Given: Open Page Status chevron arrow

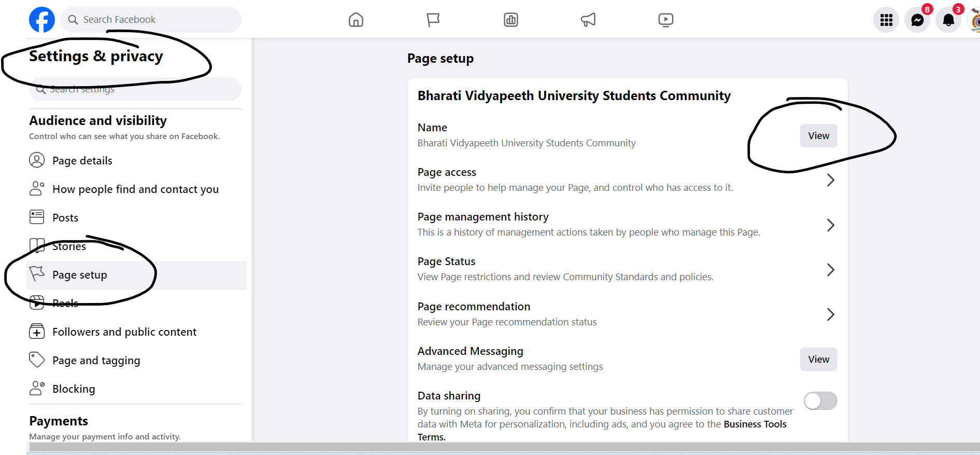Looking at the screenshot, I should 830,270.
